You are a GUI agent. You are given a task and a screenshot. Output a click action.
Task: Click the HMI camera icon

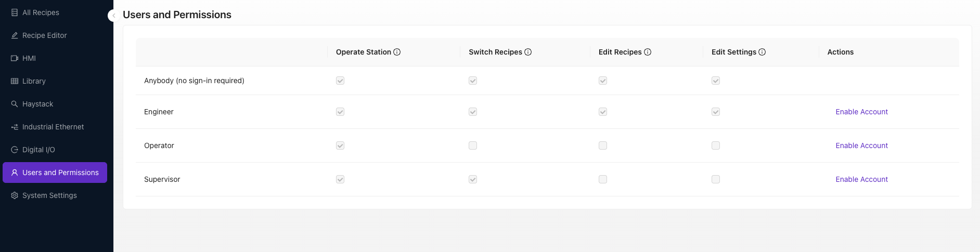click(15, 58)
